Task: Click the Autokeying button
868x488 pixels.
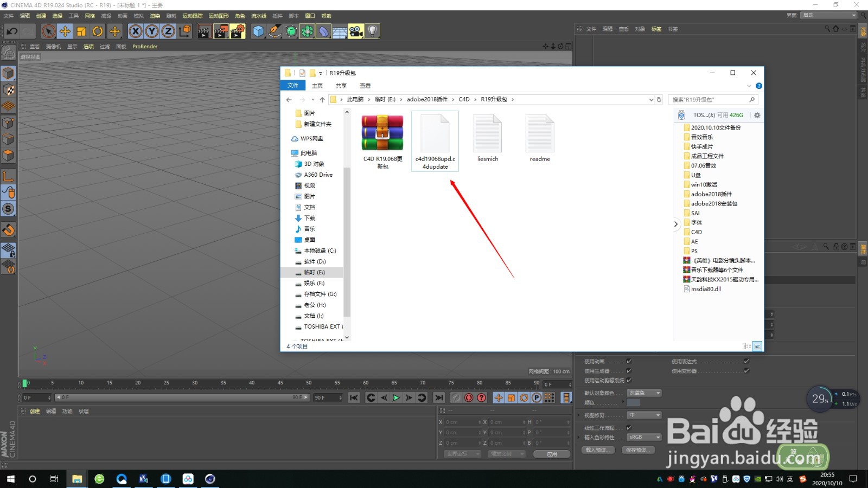Action: point(469,397)
